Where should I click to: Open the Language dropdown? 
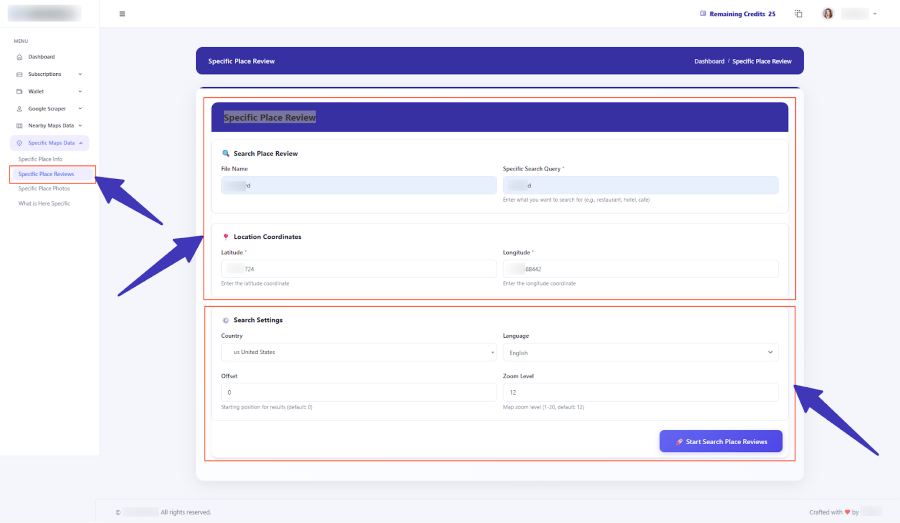(641, 352)
